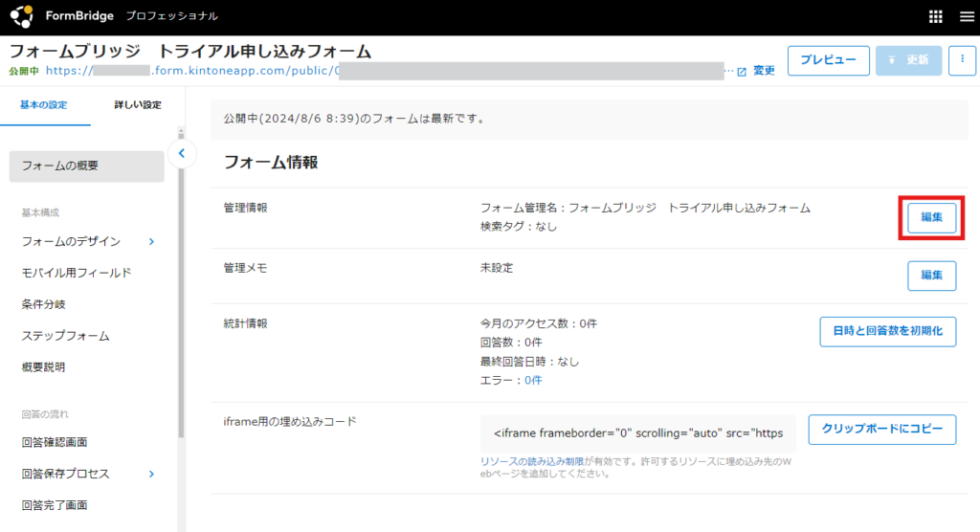Click the external link icon beside URL

pyautogui.click(x=741, y=71)
